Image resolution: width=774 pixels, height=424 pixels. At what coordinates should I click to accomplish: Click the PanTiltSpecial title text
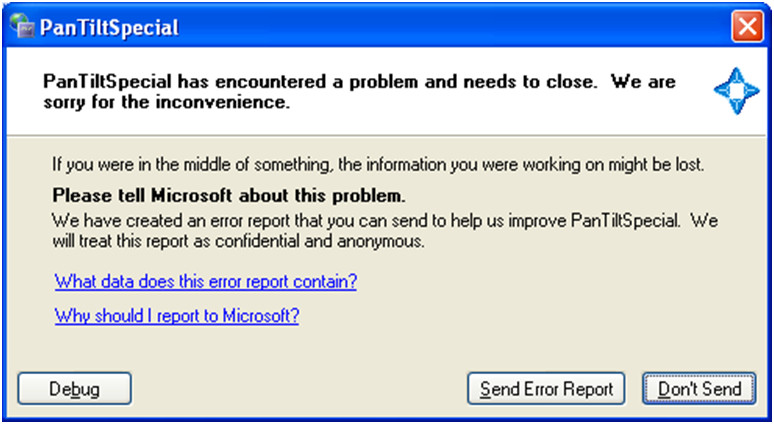point(111,27)
